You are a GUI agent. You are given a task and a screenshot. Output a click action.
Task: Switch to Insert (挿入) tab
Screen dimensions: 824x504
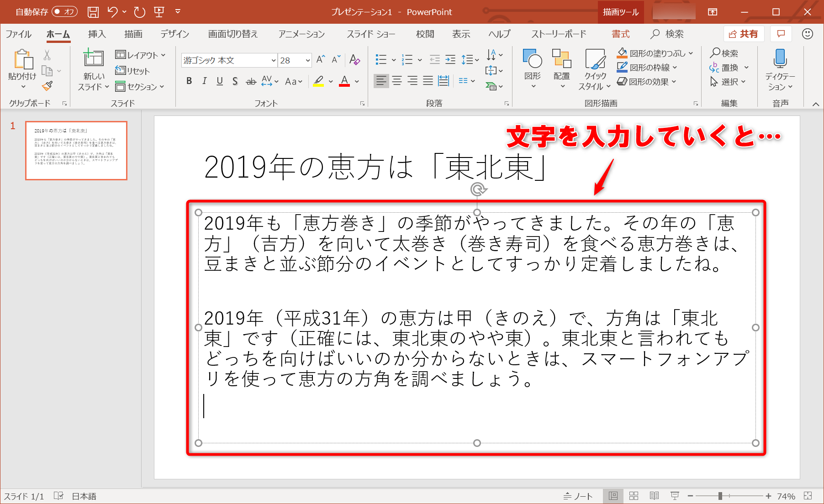pos(97,34)
